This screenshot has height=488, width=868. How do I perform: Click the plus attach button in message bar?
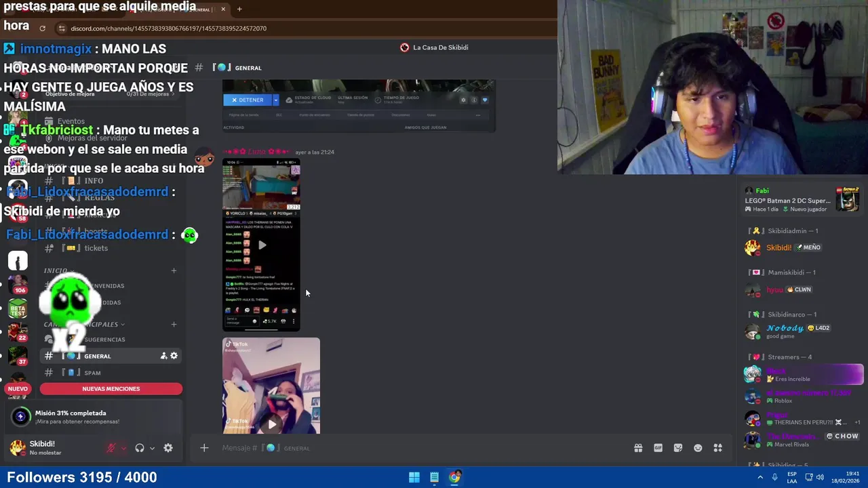click(x=204, y=447)
